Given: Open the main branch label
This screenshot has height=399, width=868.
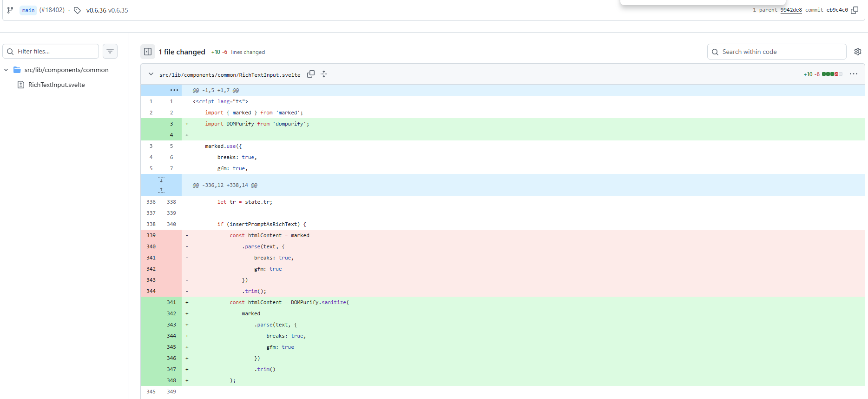Looking at the screenshot, I should 28,10.
